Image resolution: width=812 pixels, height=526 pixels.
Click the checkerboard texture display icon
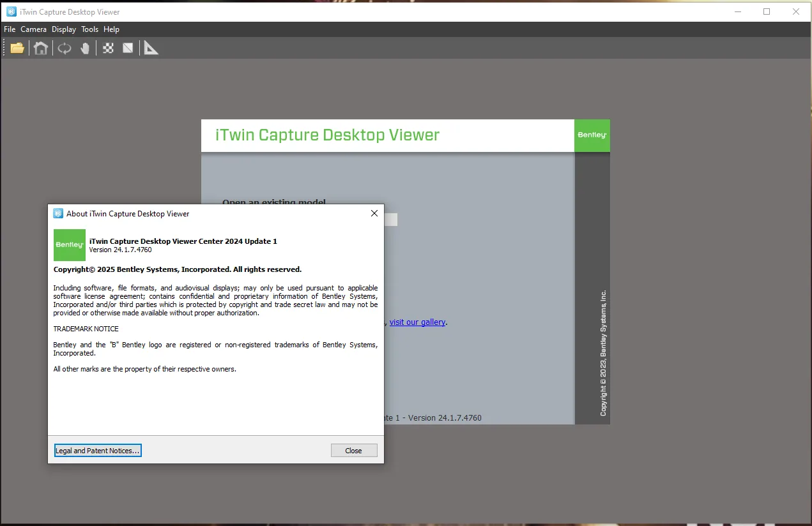(109, 48)
